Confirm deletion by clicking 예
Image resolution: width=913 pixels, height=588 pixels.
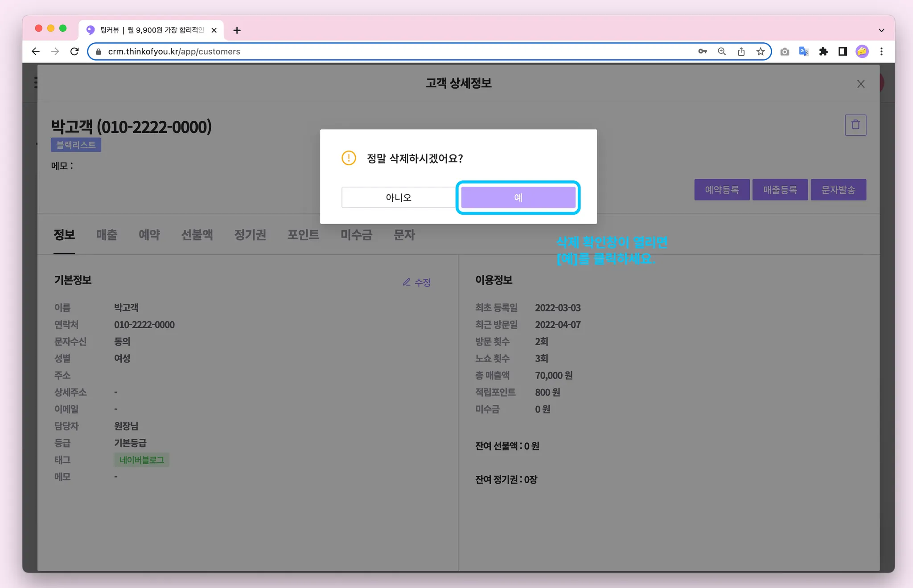click(518, 197)
